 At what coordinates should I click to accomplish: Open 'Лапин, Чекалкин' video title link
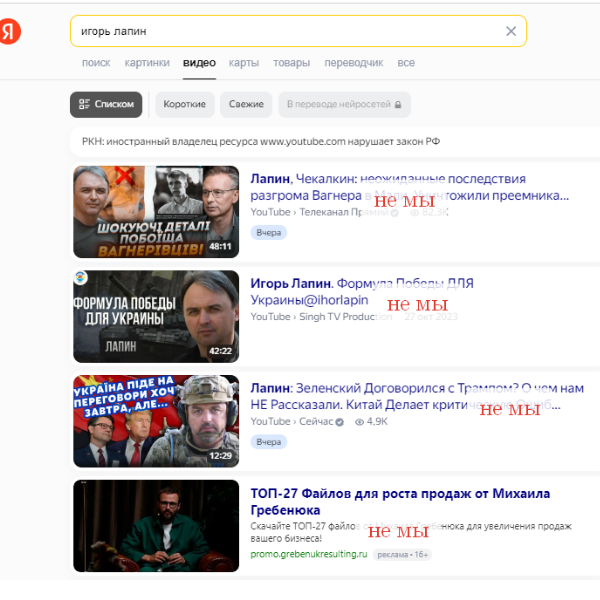tap(409, 187)
